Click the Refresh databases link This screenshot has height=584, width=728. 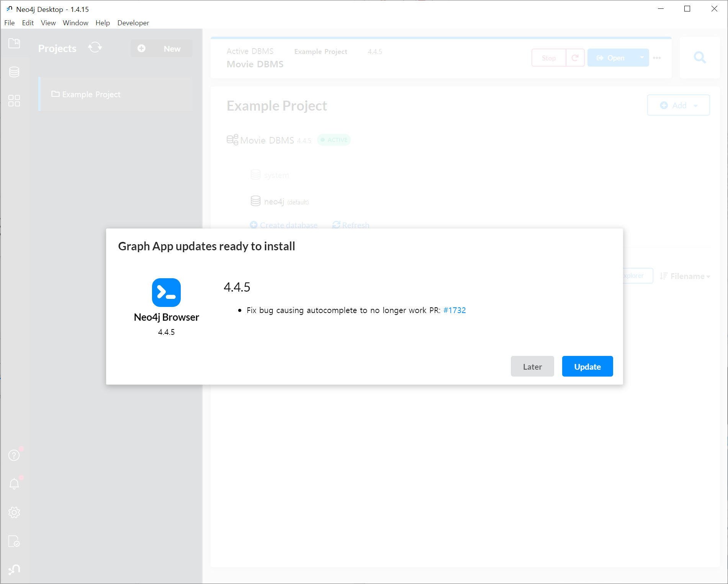(351, 225)
